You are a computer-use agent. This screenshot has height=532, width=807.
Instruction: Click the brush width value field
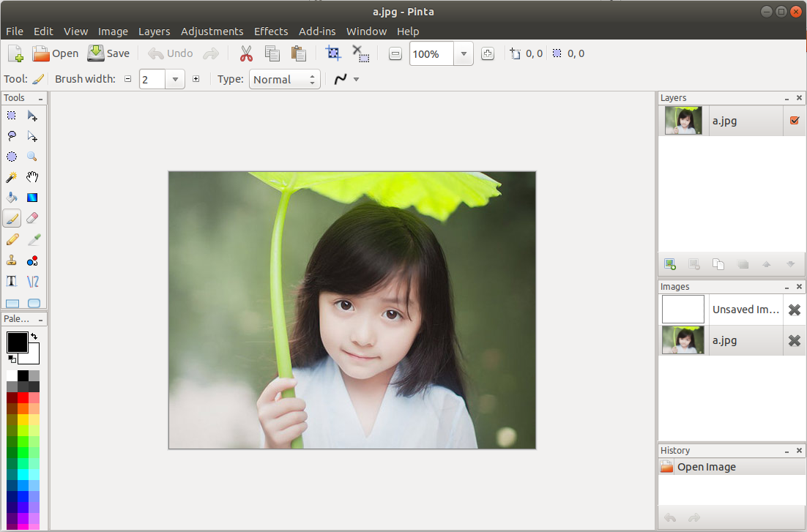pyautogui.click(x=152, y=79)
